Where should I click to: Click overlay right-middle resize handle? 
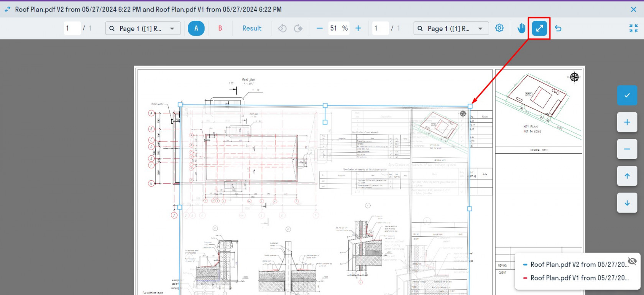[x=470, y=209]
